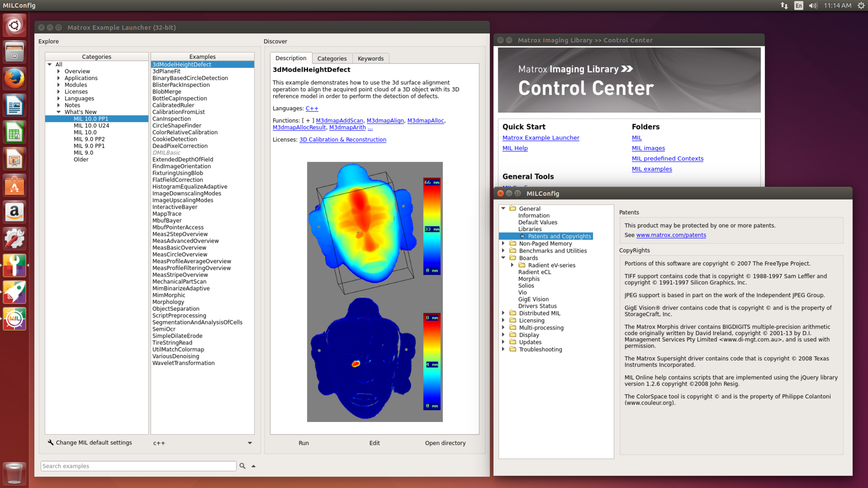The image size is (868, 488).
Task: Click the 3D model height defect image
Action: pos(374,292)
